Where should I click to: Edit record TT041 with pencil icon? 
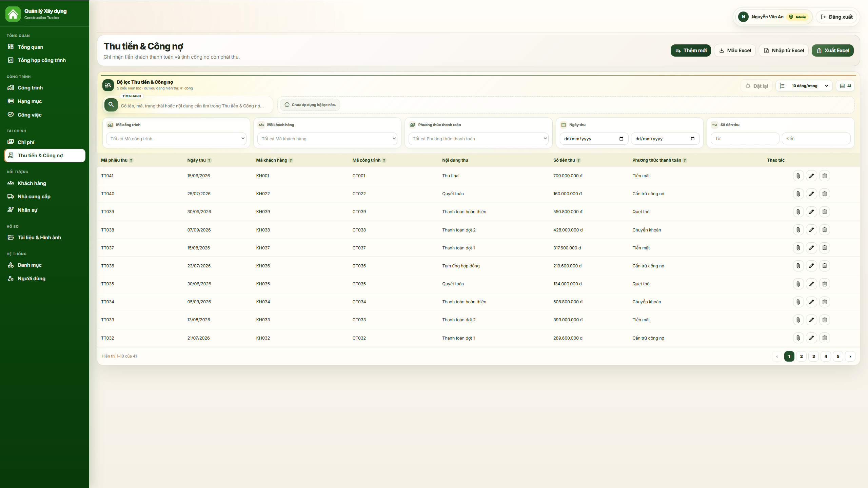click(x=811, y=176)
